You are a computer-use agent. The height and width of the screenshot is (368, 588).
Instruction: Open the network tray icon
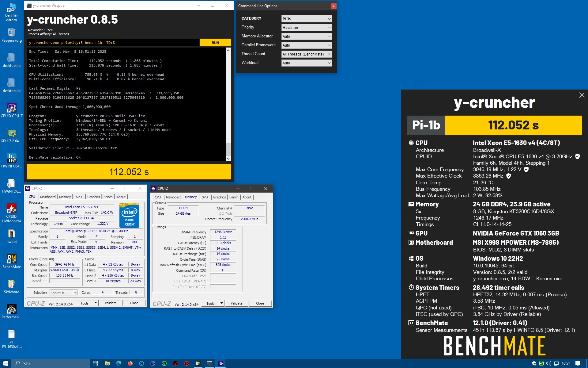click(556, 363)
